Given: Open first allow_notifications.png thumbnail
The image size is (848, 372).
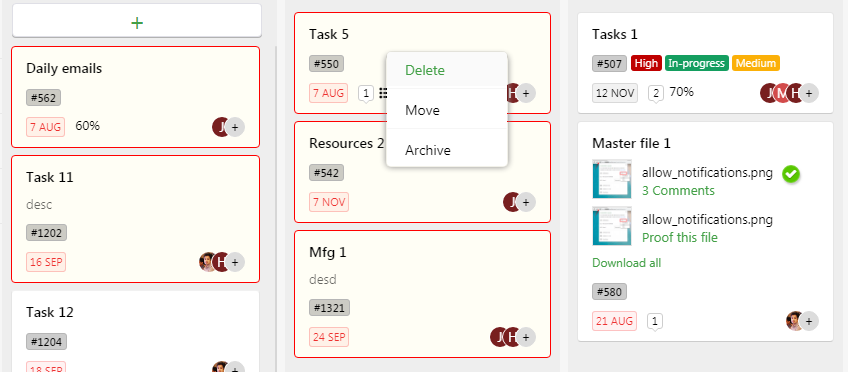Looking at the screenshot, I should 612,179.
